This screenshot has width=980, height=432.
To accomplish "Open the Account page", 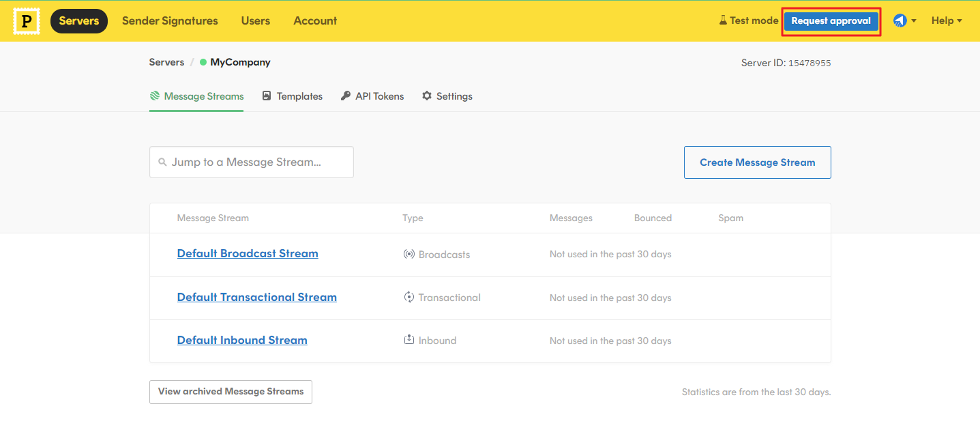I will click(315, 21).
